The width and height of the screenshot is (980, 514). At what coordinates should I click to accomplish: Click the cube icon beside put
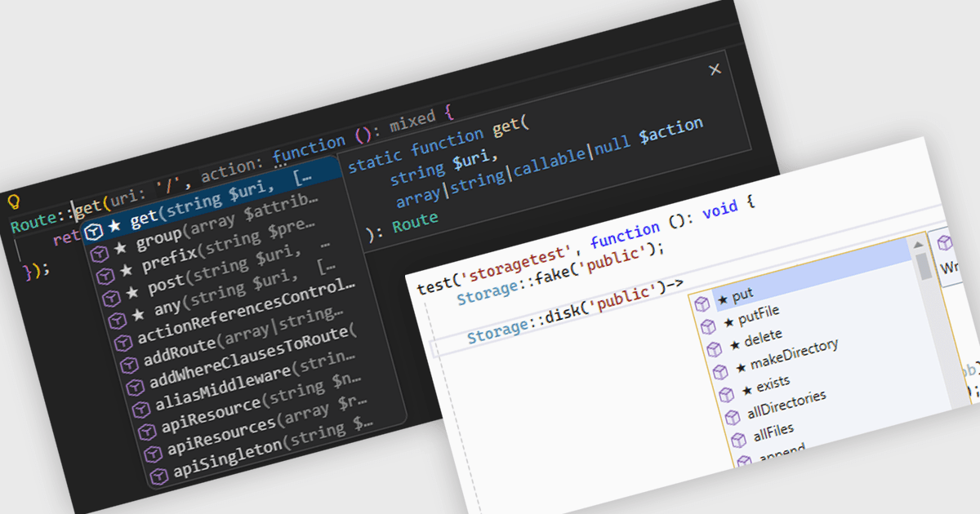click(x=702, y=304)
